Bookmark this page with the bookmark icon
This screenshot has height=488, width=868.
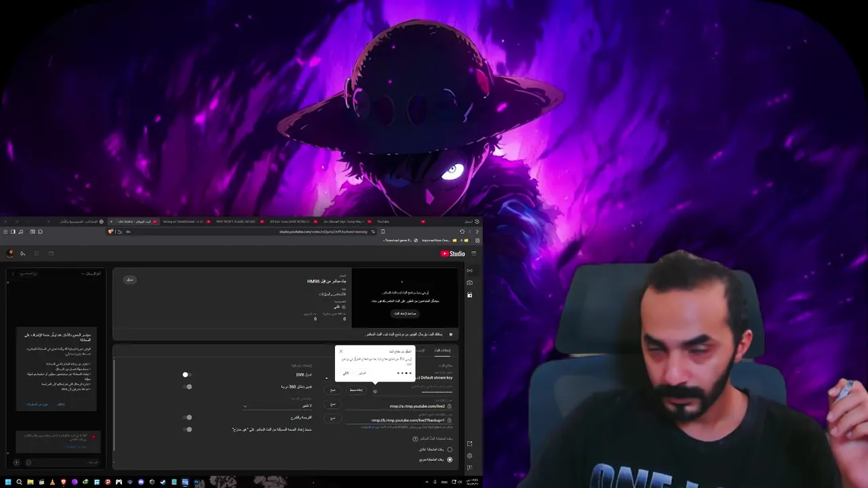click(383, 232)
